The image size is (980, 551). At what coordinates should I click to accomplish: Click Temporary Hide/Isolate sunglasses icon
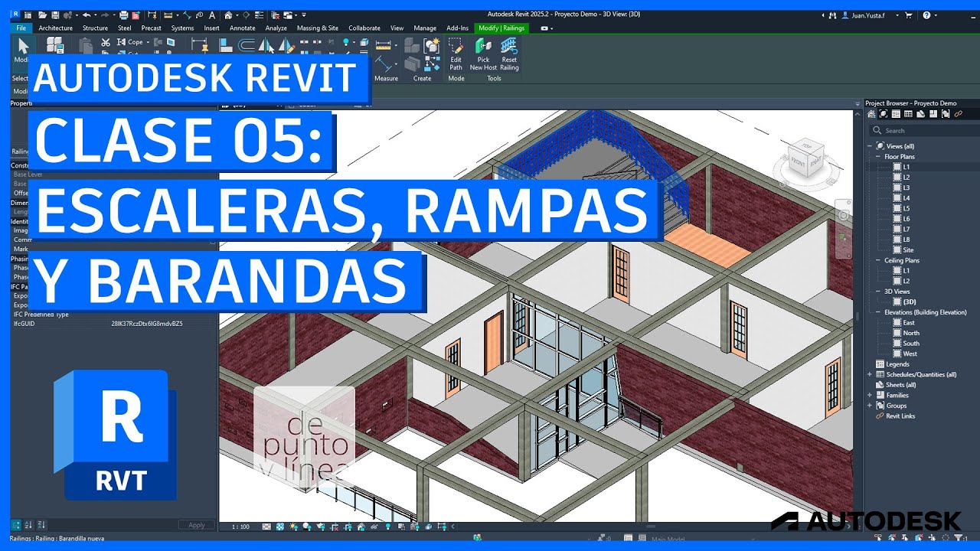pyautogui.click(x=374, y=527)
